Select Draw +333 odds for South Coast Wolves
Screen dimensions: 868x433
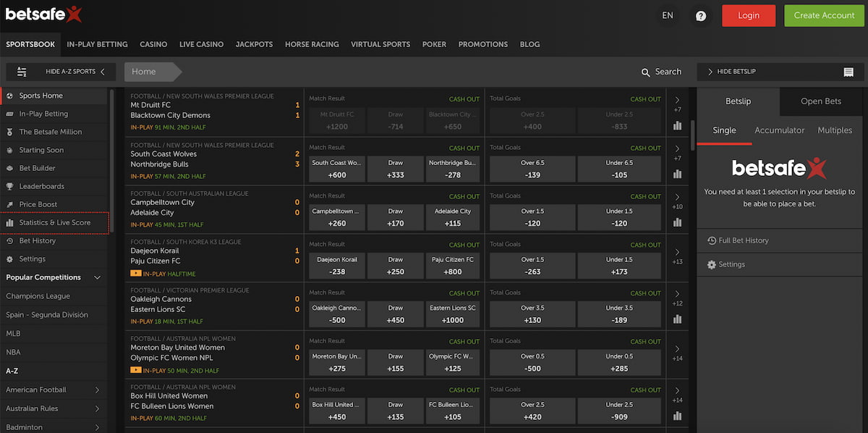395,169
